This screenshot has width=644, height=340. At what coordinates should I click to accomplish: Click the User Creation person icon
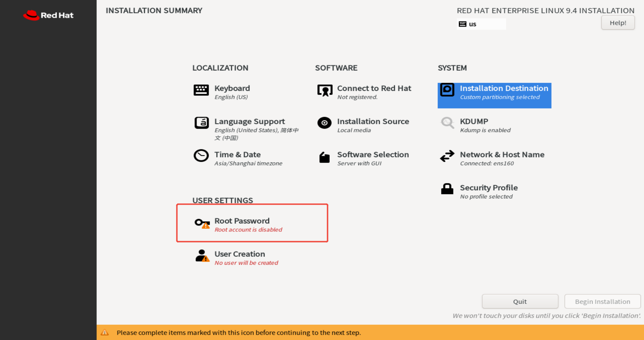202,256
